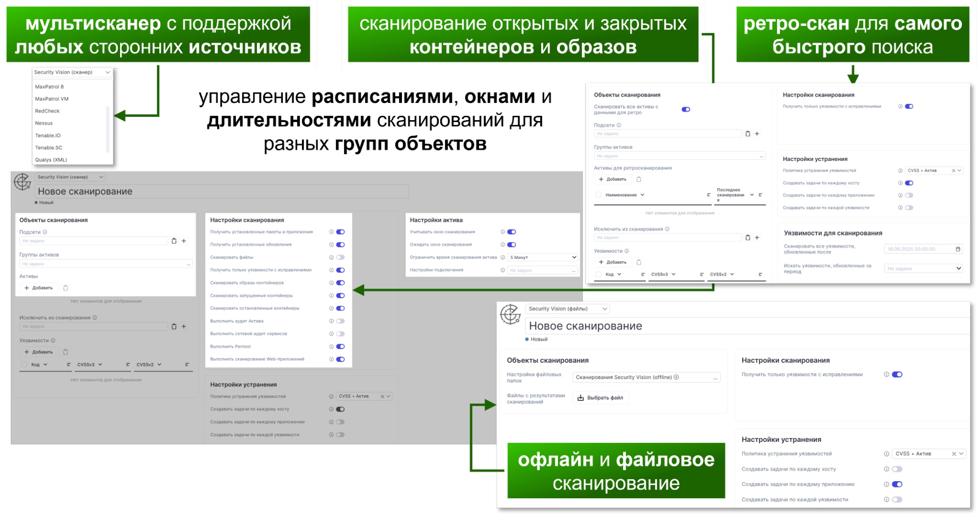The height and width of the screenshot is (515, 980).
Task: Open ellipsis in Группы активов field of scanner form
Action: (188, 264)
